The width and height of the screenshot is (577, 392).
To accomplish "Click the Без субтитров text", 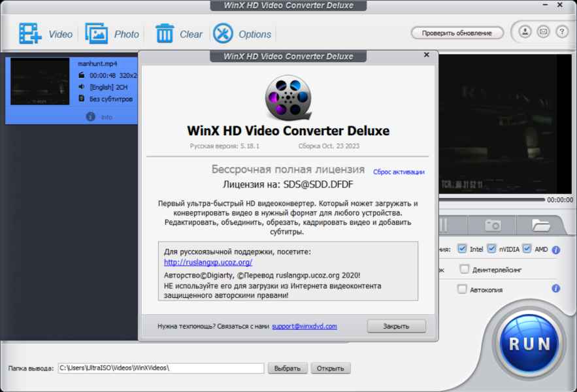I will point(111,99).
